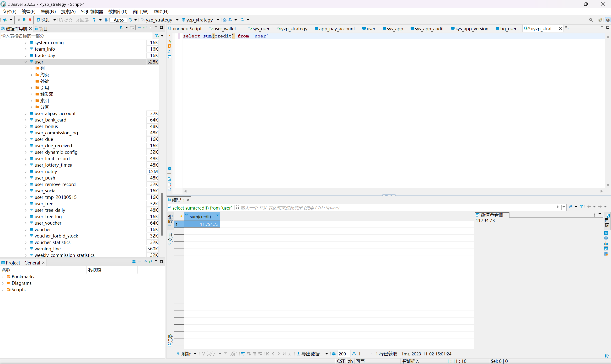Click the explain execution plan gutter icon

tap(169, 51)
